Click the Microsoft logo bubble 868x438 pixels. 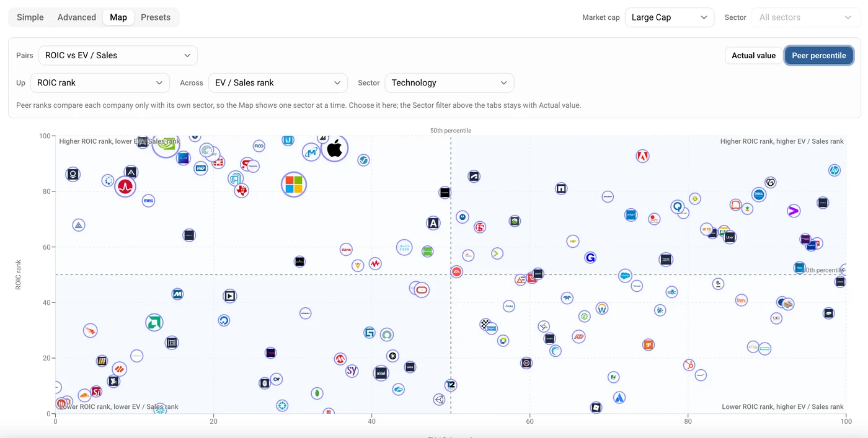point(294,184)
